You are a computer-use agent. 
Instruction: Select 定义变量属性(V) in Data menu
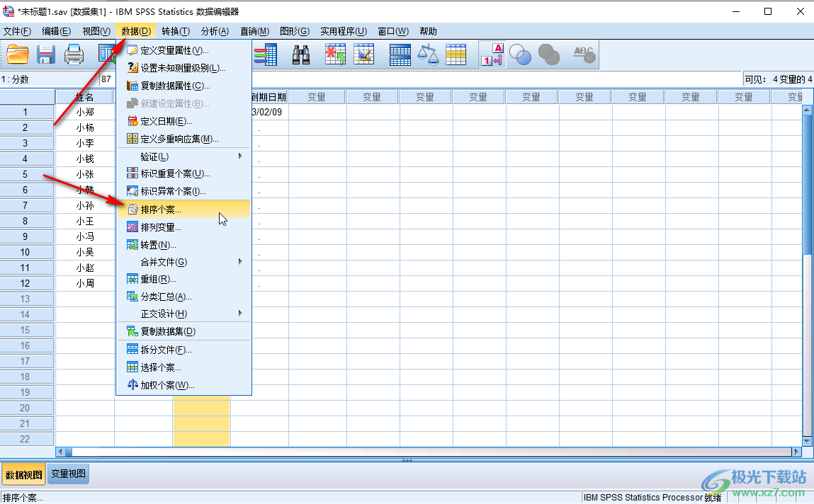tap(183, 50)
